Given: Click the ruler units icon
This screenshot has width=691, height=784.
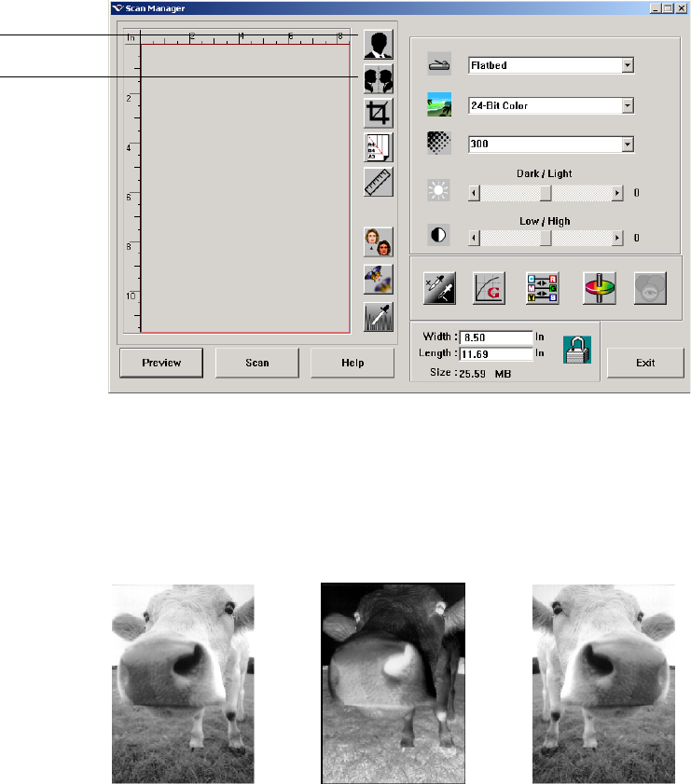Looking at the screenshot, I should pos(379,182).
